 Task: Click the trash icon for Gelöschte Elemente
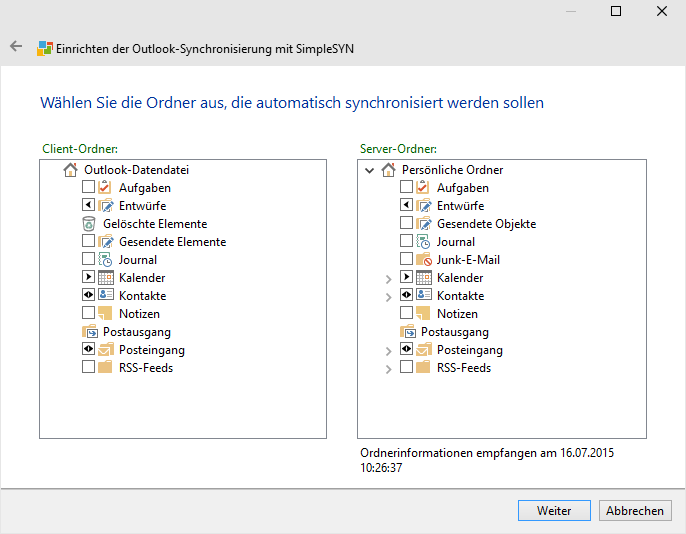tap(89, 223)
